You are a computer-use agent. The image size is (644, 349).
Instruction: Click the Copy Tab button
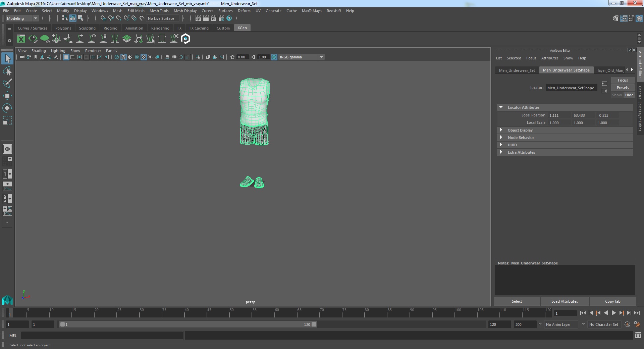(612, 301)
